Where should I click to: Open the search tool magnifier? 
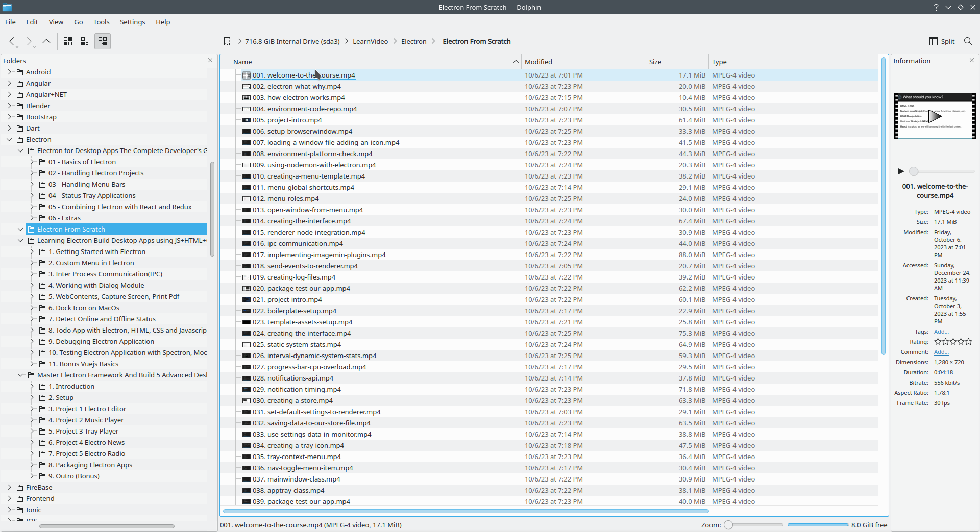pyautogui.click(x=968, y=41)
